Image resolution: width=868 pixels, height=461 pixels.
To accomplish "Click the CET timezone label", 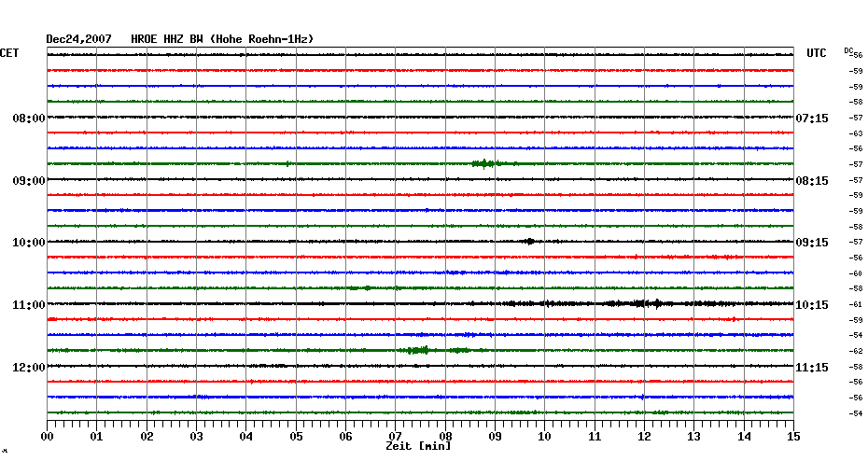I will (9, 53).
